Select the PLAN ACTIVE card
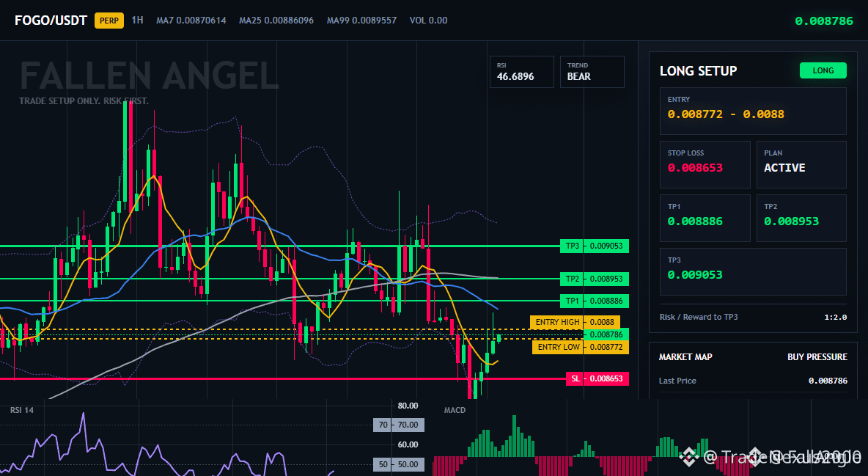 pyautogui.click(x=801, y=164)
